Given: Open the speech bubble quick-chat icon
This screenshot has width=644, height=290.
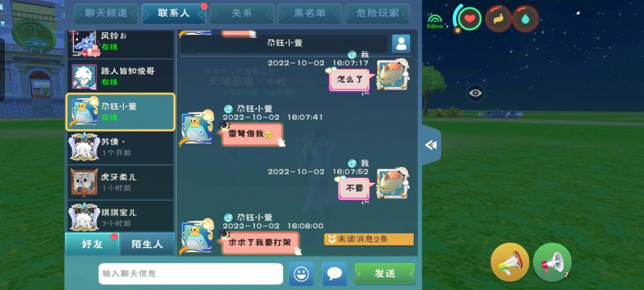Looking at the screenshot, I should [x=334, y=274].
